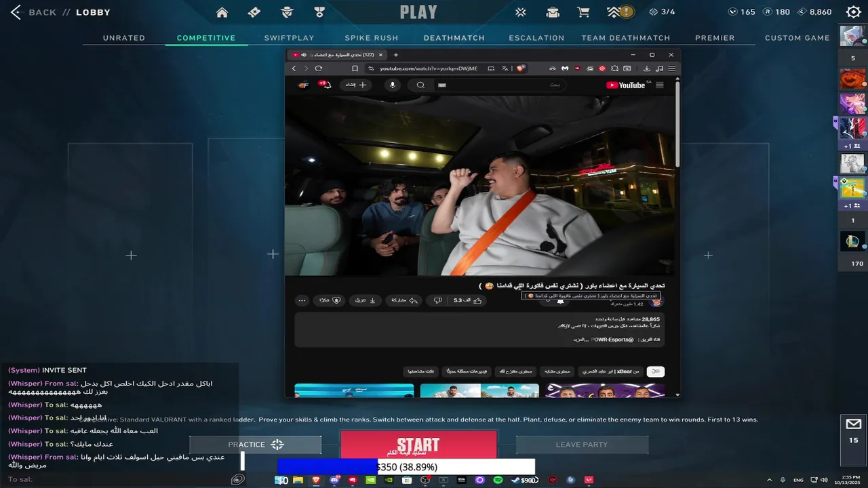Open the POWR-Esports channel link in description
The height and width of the screenshot is (488, 868).
tap(612, 340)
